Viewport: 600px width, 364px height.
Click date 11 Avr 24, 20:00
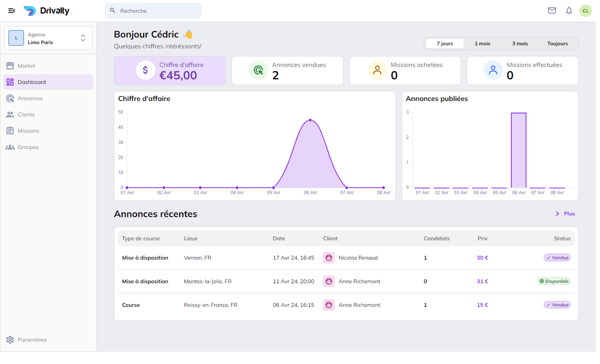293,281
